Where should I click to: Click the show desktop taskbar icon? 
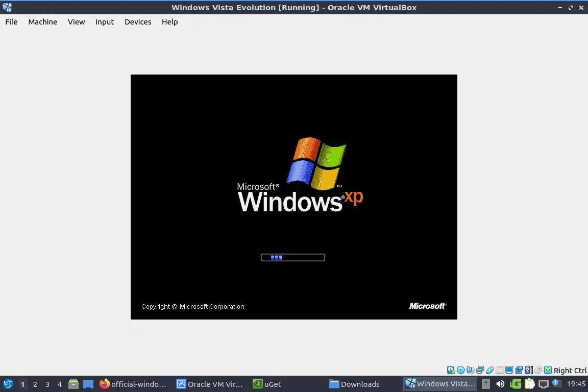tap(88, 384)
